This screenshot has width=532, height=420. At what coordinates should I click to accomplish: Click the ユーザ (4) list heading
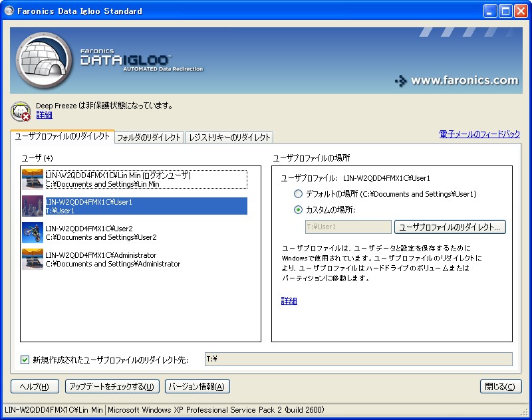tap(37, 158)
